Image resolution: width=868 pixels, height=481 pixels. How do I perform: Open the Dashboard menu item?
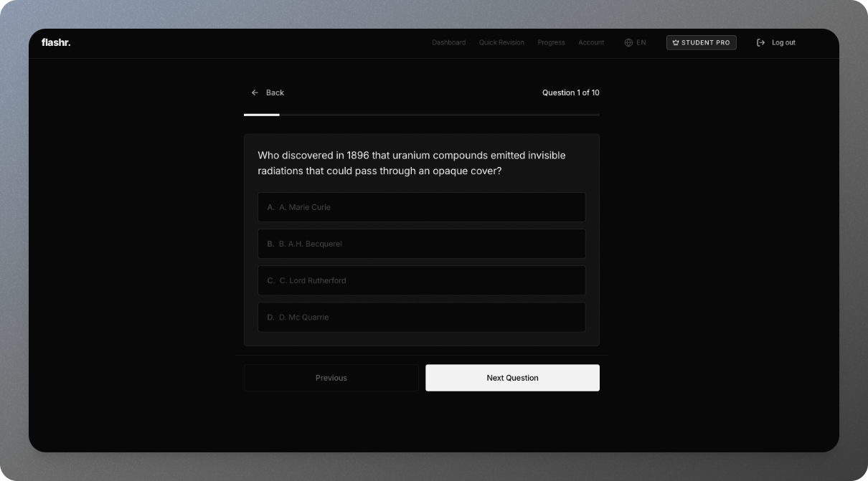point(448,42)
